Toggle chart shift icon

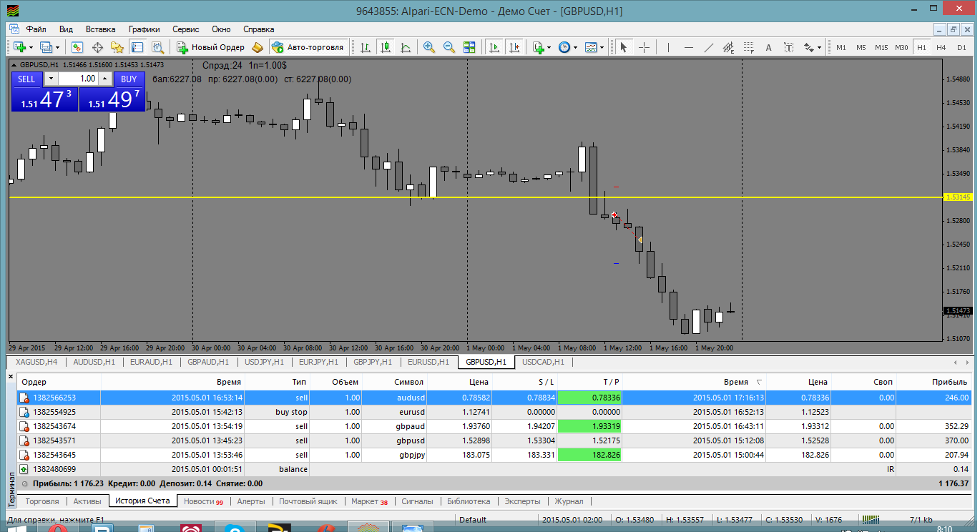pyautogui.click(x=514, y=47)
